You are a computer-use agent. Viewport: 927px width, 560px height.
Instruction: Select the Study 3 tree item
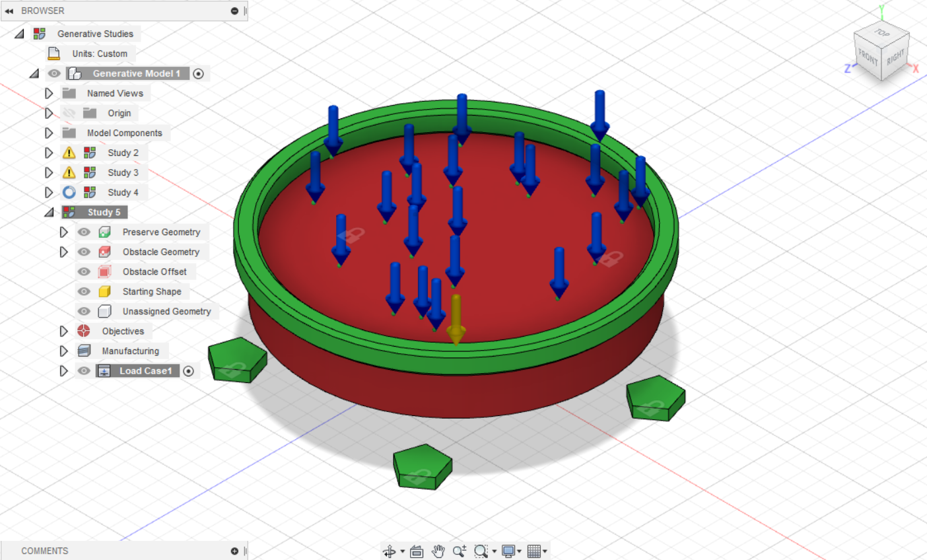(x=123, y=172)
